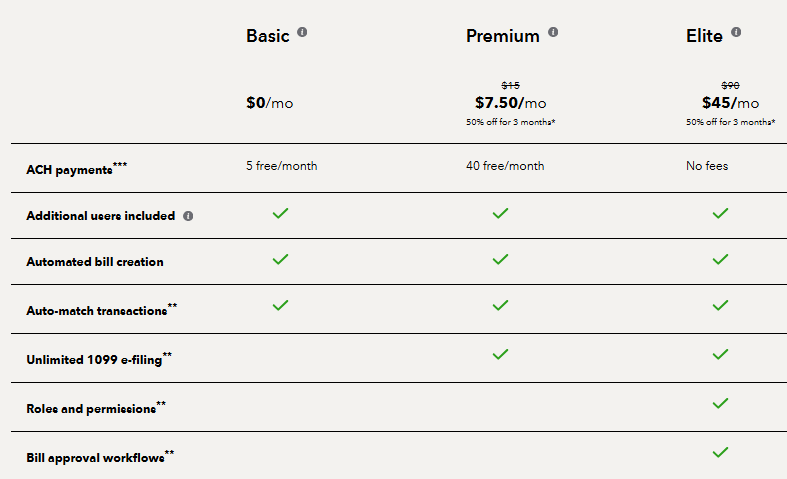Click the Premium 50% off for 3 months note
The width and height of the screenshot is (787, 479).
510,122
